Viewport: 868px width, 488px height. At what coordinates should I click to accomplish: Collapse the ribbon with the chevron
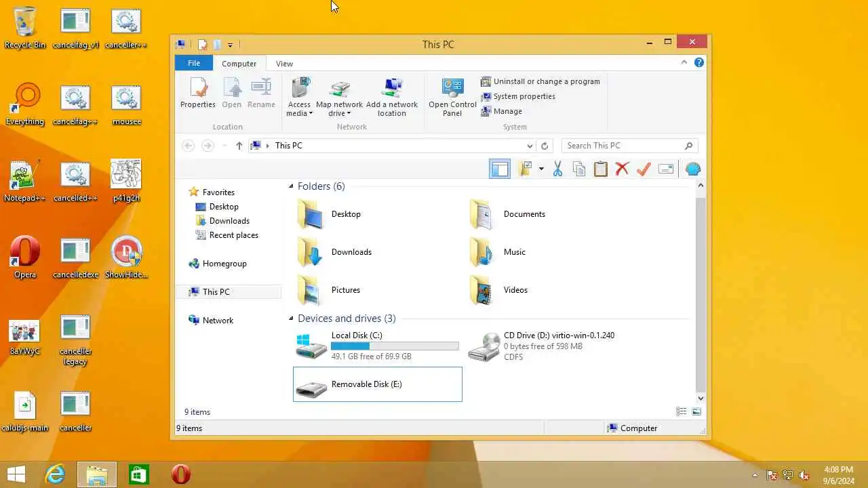pos(684,62)
